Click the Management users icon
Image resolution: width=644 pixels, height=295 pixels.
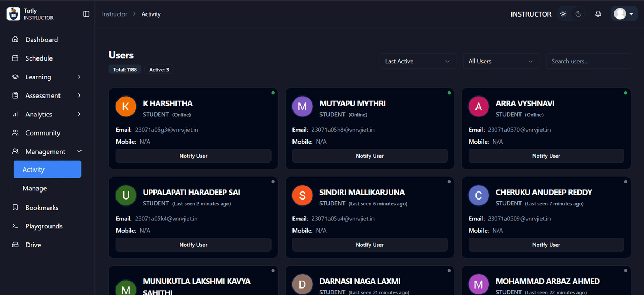(x=15, y=152)
